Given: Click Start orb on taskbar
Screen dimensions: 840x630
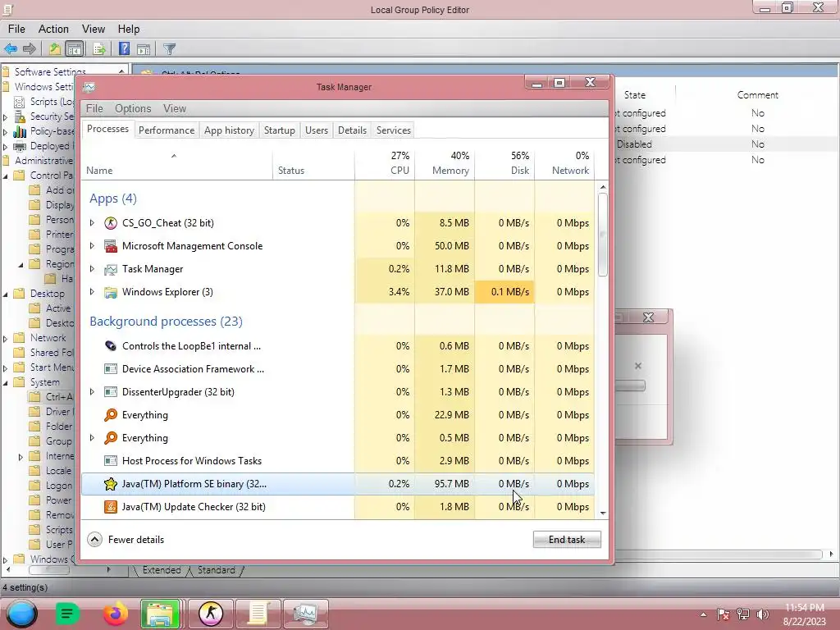Looking at the screenshot, I should point(21,614).
